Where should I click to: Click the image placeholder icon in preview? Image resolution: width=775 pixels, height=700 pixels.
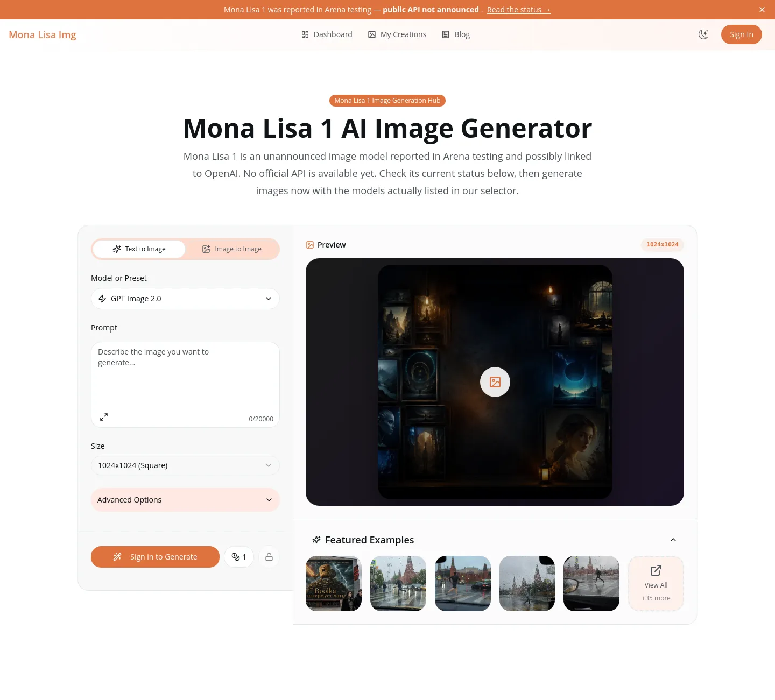click(495, 382)
